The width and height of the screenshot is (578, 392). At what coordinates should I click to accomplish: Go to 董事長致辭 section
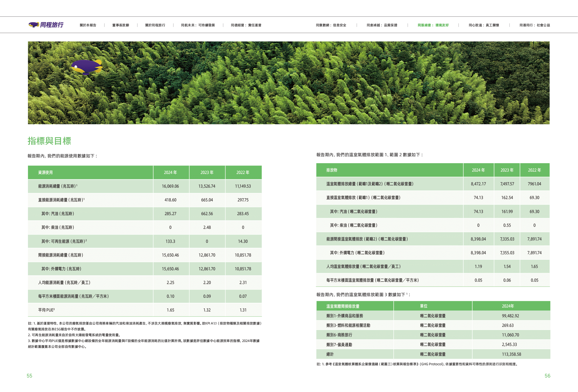coord(120,25)
